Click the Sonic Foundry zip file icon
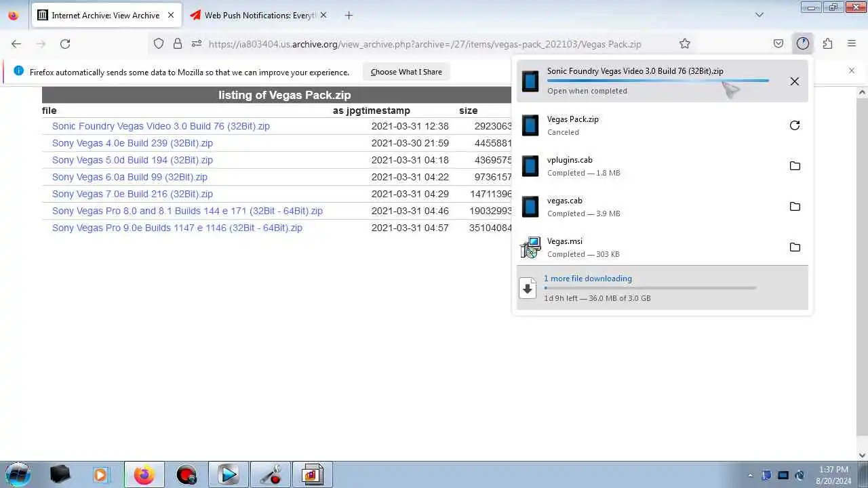Screen dimensions: 868x488 pyautogui.click(x=530, y=81)
